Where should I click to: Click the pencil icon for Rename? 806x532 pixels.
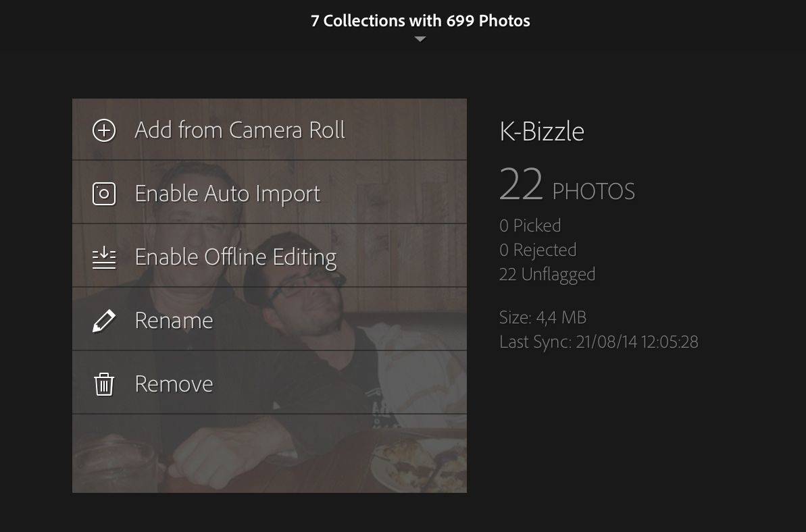(104, 321)
